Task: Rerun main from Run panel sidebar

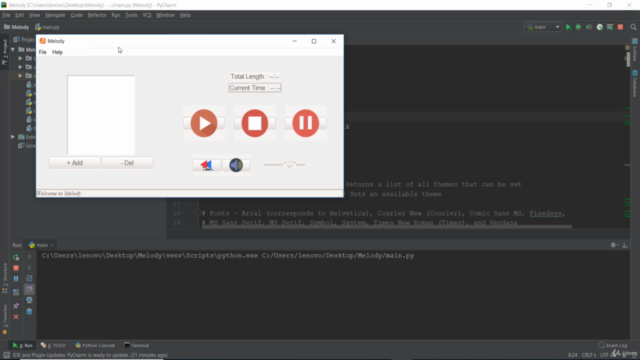Action: (16, 257)
